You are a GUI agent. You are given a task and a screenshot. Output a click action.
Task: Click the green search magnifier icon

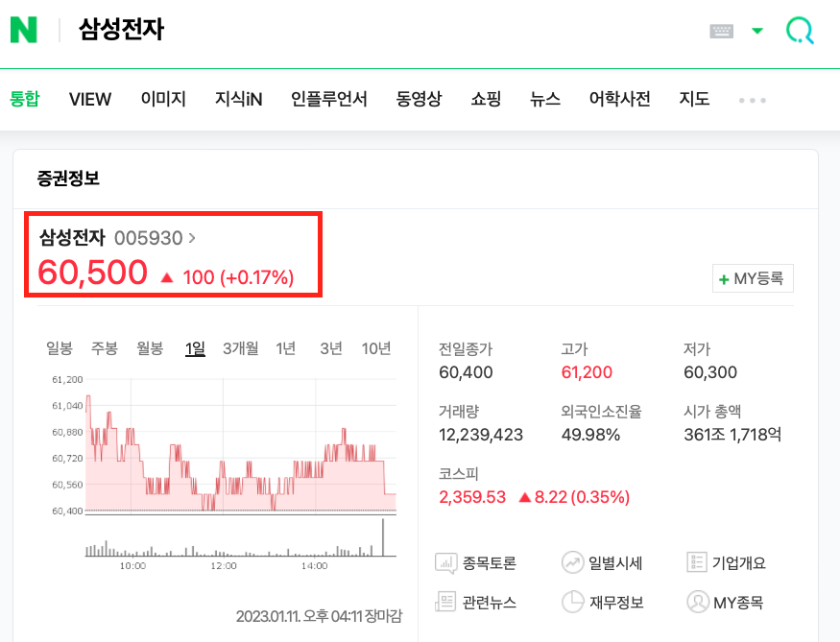click(x=800, y=30)
